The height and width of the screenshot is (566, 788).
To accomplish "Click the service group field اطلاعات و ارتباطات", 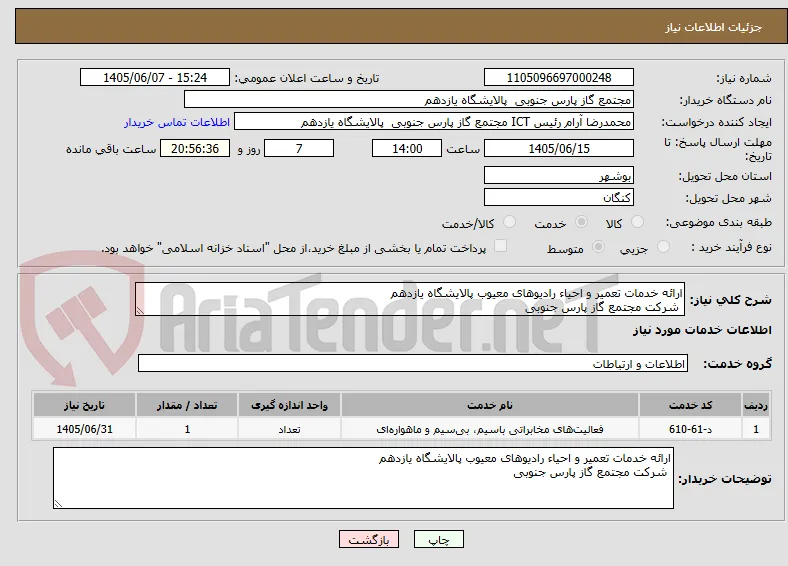I will pyautogui.click(x=413, y=363).
